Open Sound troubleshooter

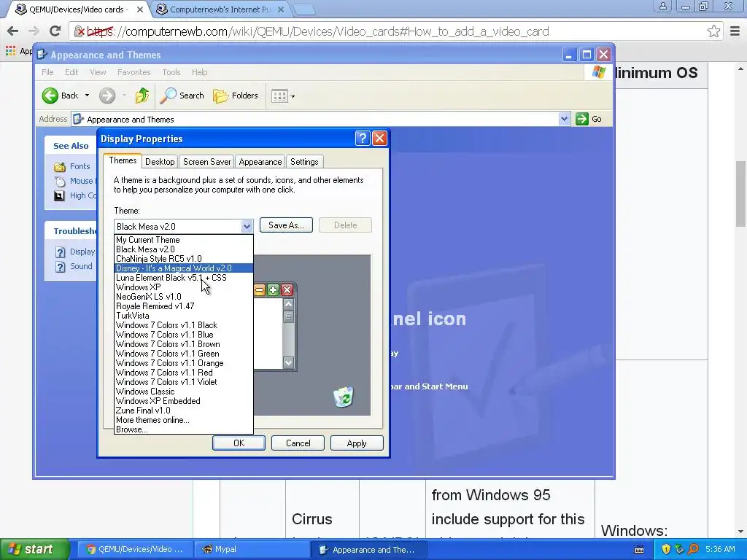pos(81,266)
